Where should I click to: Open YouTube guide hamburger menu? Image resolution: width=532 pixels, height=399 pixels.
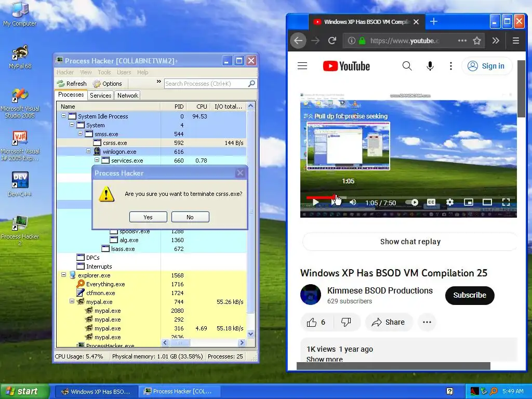pyautogui.click(x=302, y=66)
